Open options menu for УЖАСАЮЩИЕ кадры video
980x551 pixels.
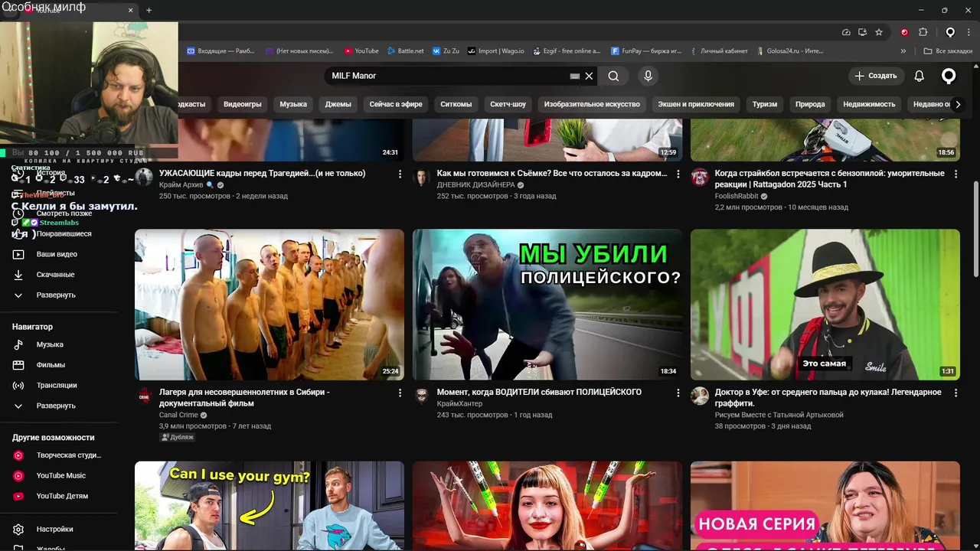400,174
